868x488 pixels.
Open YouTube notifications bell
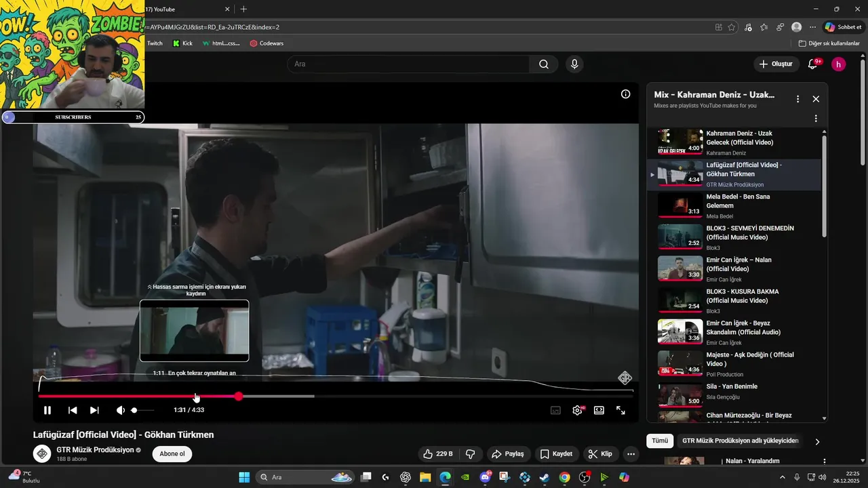(x=813, y=64)
